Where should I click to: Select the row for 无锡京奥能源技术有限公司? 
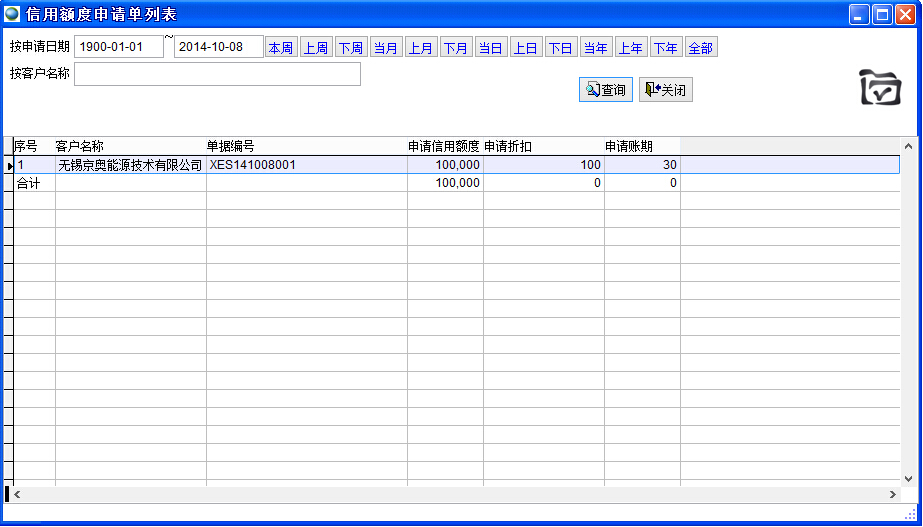(130, 165)
